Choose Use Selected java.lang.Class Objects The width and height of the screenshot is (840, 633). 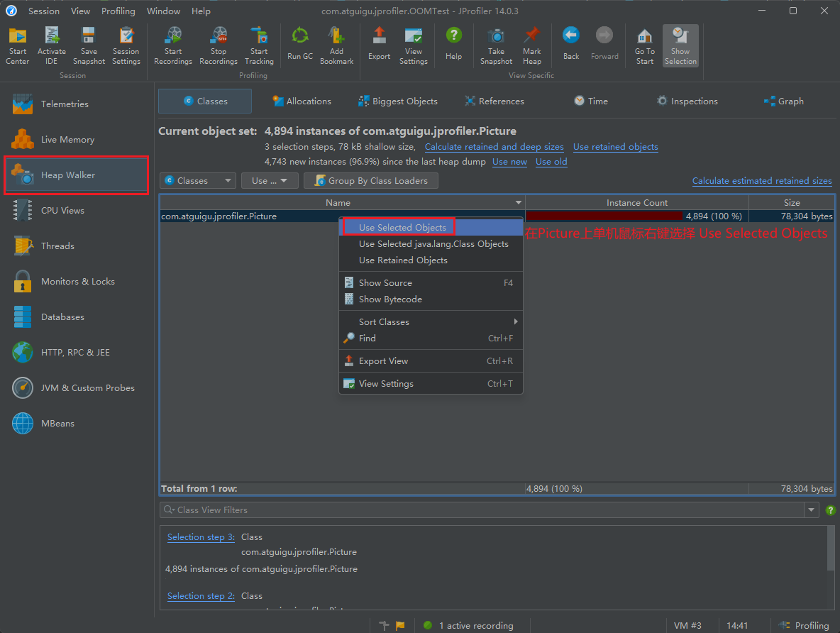click(x=431, y=244)
